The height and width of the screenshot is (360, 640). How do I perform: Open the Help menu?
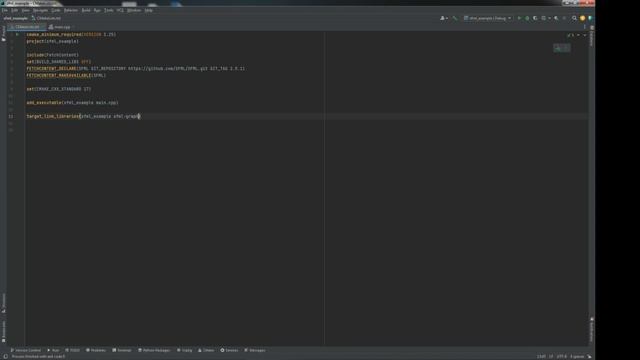[149, 10]
